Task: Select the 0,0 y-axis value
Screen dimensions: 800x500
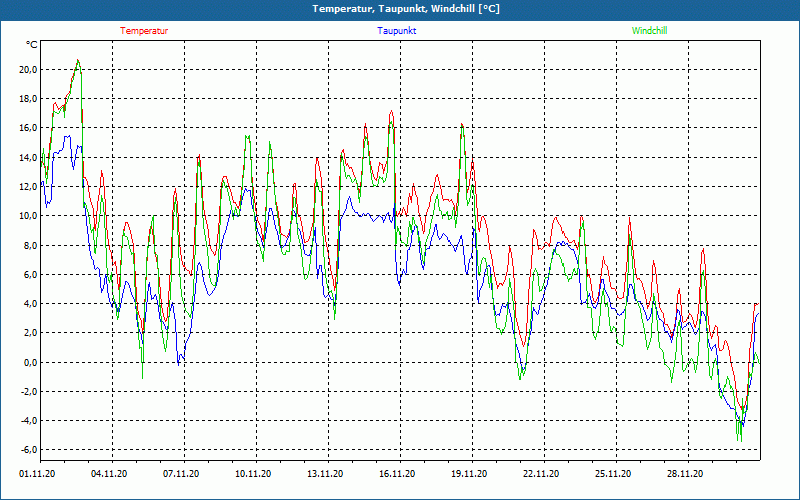Action: pyautogui.click(x=30, y=362)
